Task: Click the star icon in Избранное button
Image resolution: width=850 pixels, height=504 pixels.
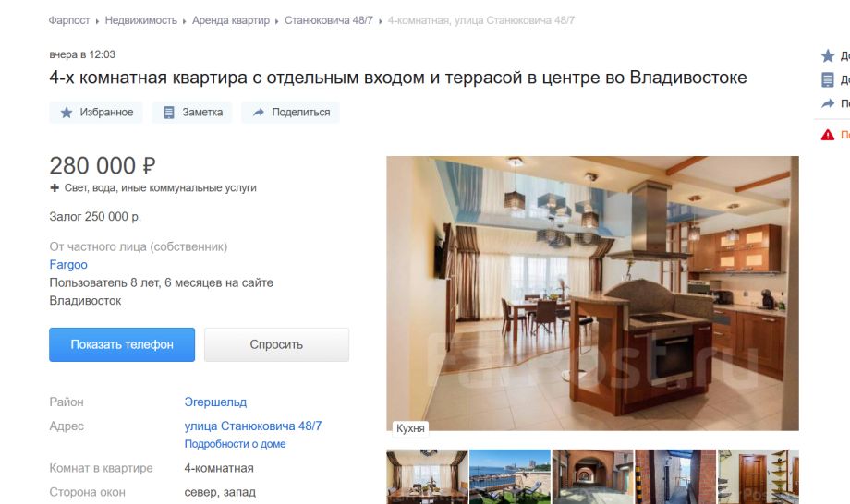Action: pyautogui.click(x=67, y=113)
